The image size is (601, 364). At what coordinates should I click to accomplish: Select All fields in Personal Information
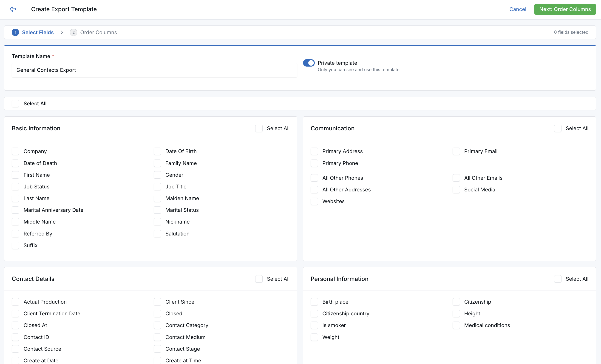(558, 279)
